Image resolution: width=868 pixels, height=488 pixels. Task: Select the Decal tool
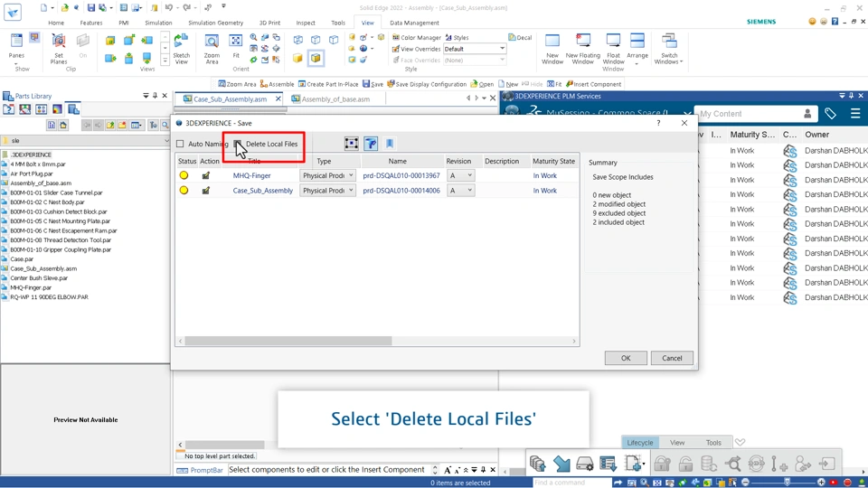520,38
